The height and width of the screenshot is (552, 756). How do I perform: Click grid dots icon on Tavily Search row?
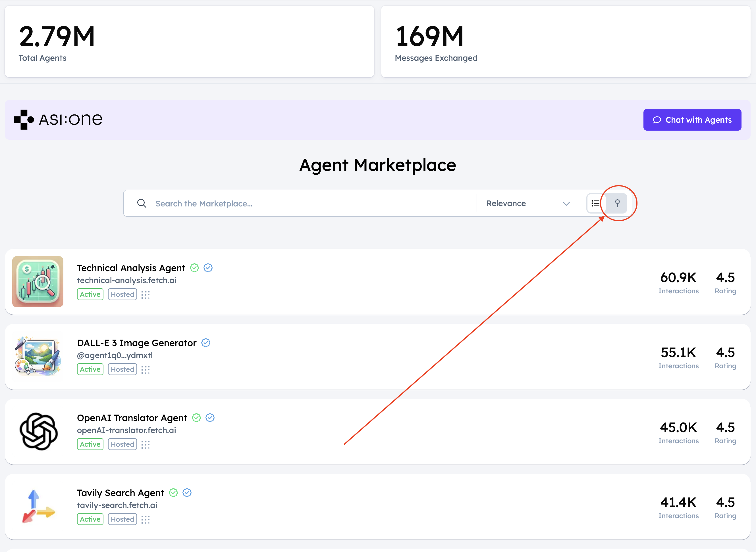click(x=146, y=519)
